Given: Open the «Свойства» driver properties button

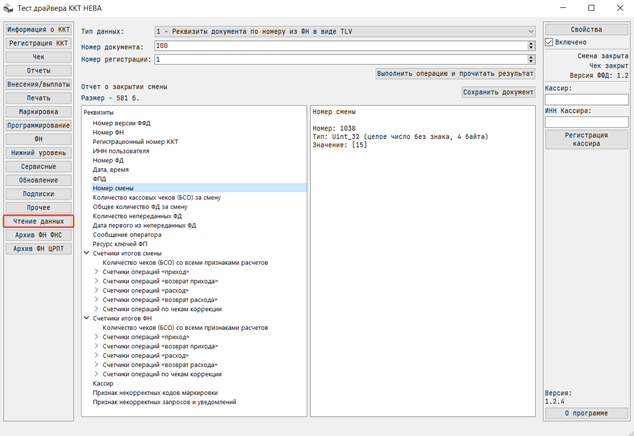Looking at the screenshot, I should (586, 30).
